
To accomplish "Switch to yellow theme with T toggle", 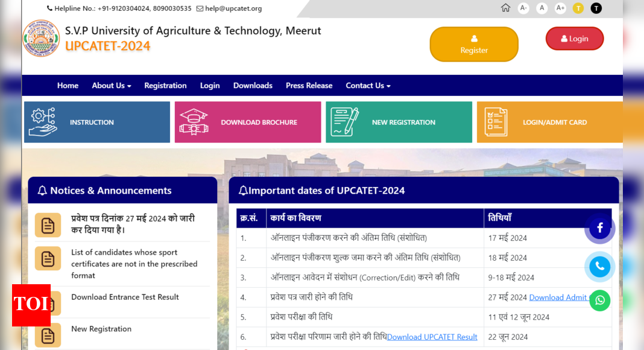I will click(578, 8).
